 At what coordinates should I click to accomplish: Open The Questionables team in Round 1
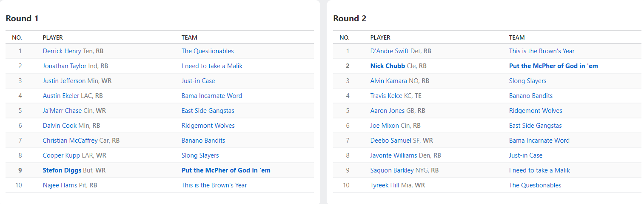click(x=208, y=51)
